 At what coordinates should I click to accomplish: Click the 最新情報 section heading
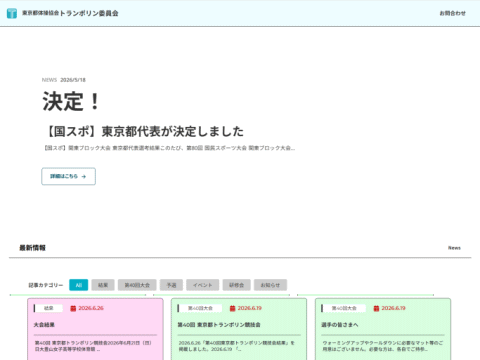[32, 248]
